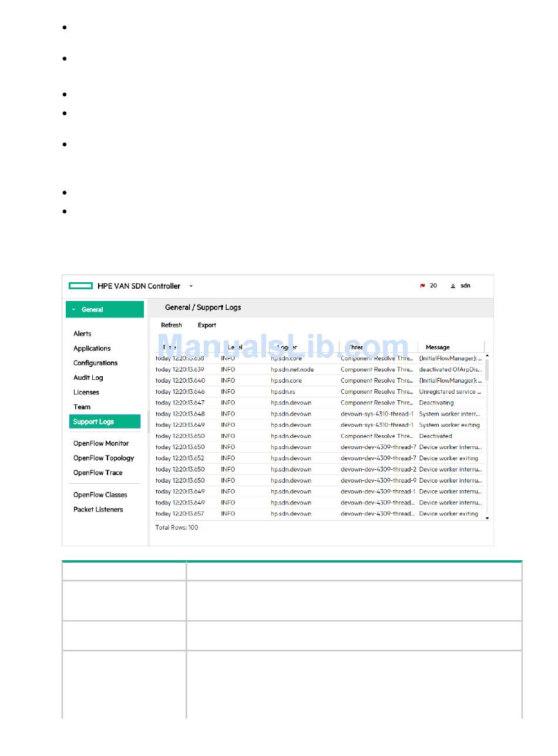Click the devown-dev-4309-thread-9 thread cell
The width and height of the screenshot is (558, 756).
(x=378, y=481)
